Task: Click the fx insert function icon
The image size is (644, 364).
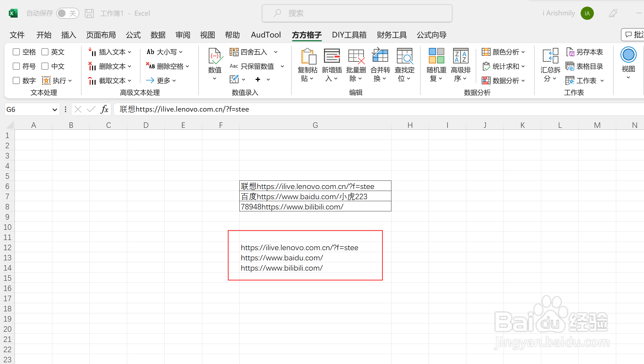Action: point(104,109)
